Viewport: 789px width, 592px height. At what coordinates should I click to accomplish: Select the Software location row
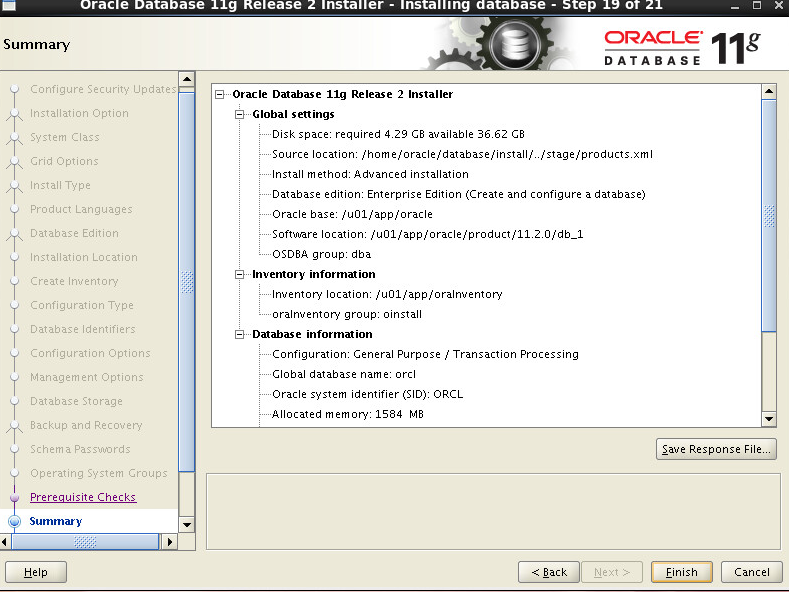coord(427,234)
